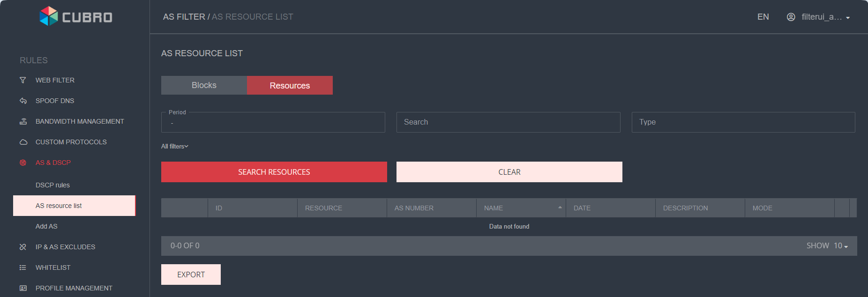Open the user account dropdown menu
The height and width of the screenshot is (297, 868).
pyautogui.click(x=818, y=17)
